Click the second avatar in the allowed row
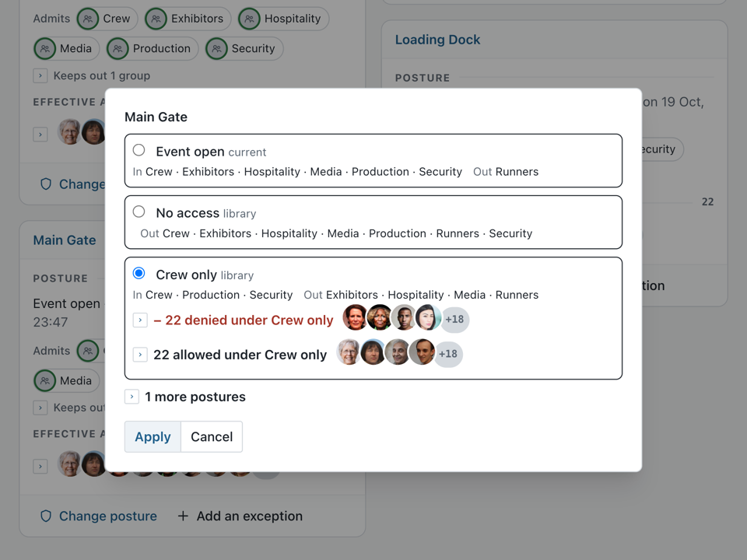747x560 pixels. [x=373, y=352]
